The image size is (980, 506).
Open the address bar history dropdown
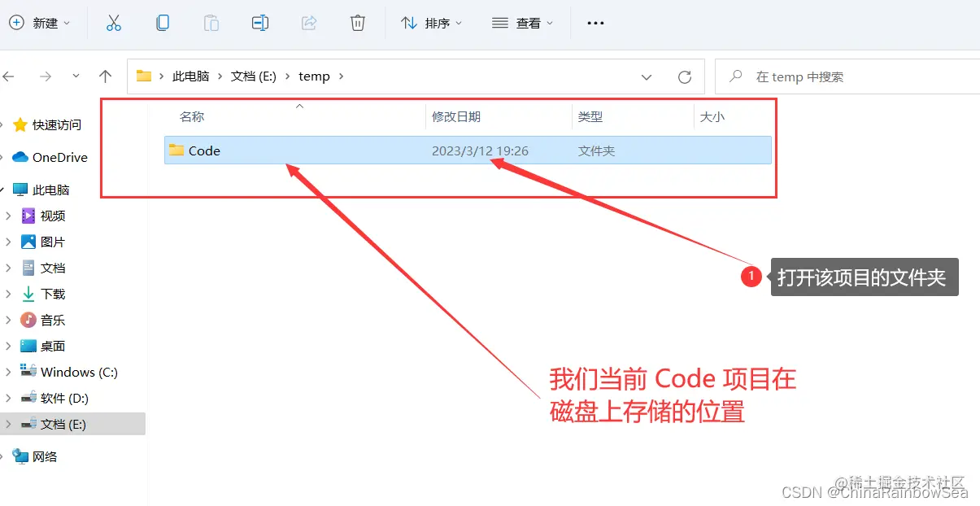pos(647,76)
